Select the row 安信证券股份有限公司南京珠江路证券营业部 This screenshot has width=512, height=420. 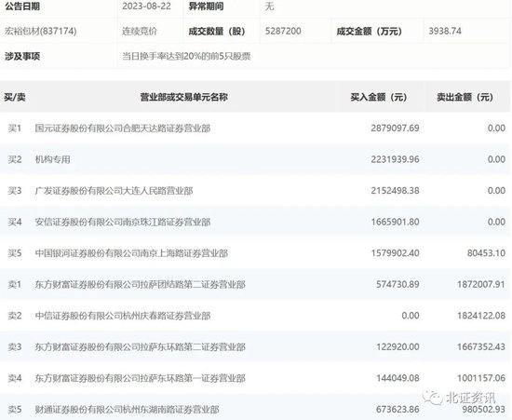coord(255,222)
